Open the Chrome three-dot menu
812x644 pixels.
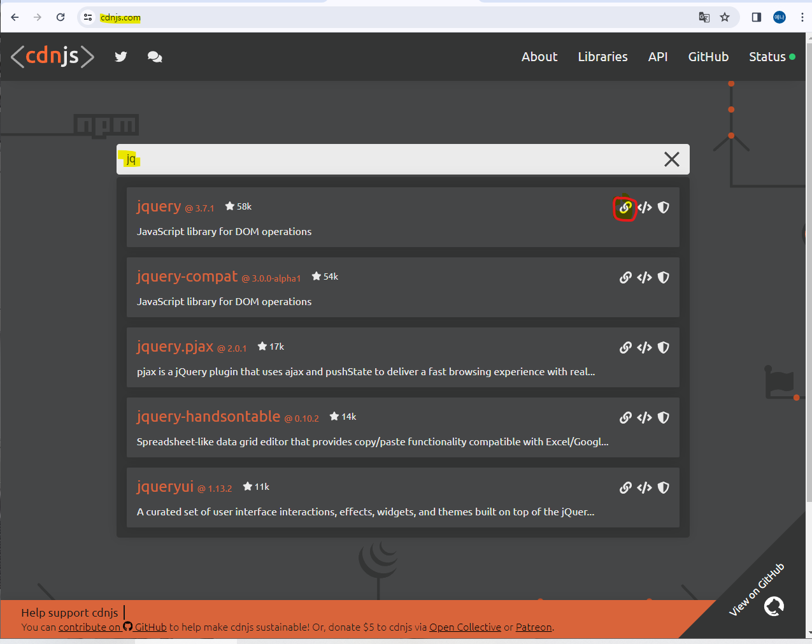802,17
